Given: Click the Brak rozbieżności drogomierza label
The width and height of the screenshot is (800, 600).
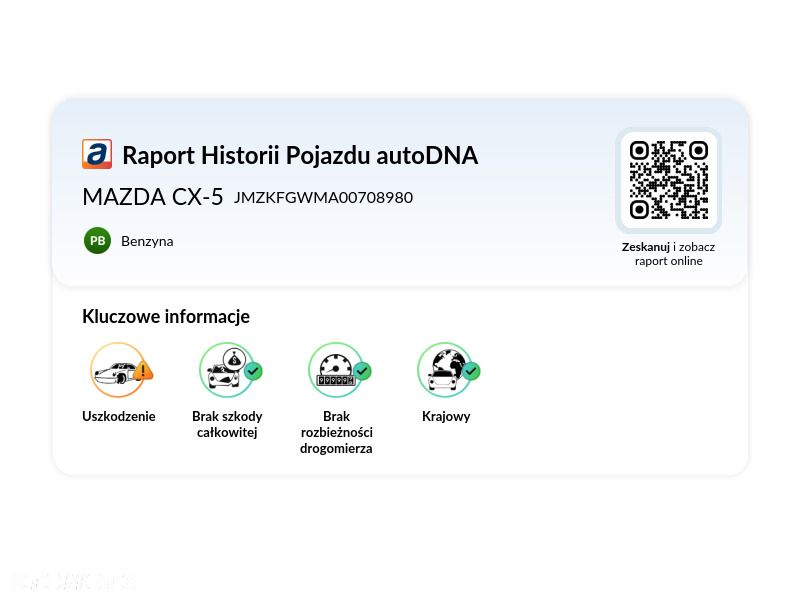Looking at the screenshot, I should [336, 433].
